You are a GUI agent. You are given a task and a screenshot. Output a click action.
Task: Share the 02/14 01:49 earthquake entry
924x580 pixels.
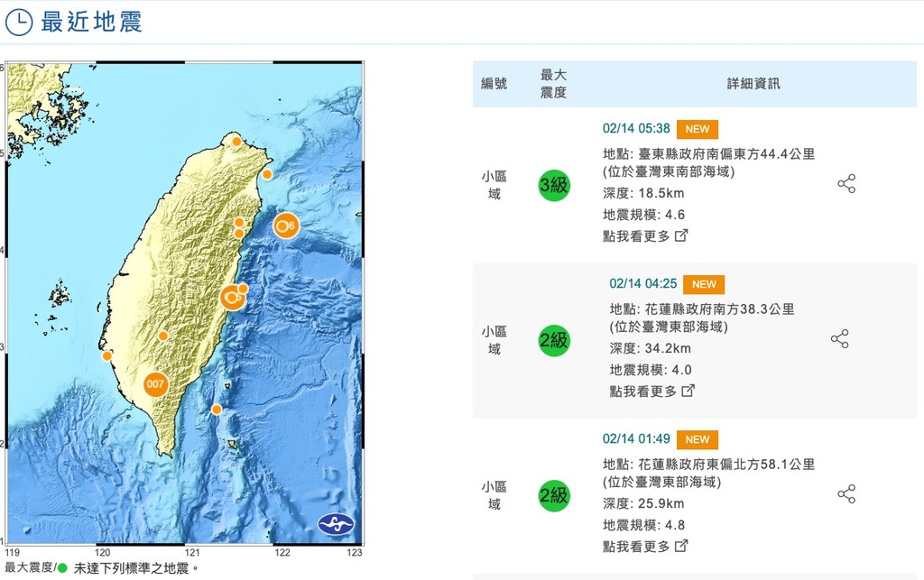(x=845, y=493)
